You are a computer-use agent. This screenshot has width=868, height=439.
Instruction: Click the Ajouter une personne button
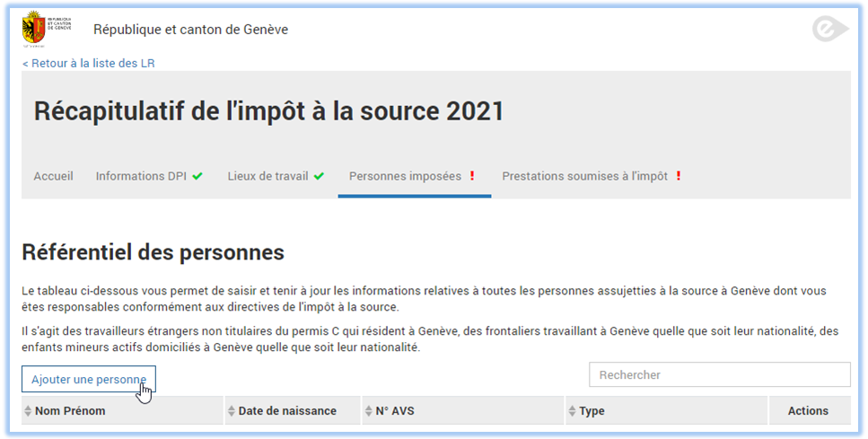[89, 379]
